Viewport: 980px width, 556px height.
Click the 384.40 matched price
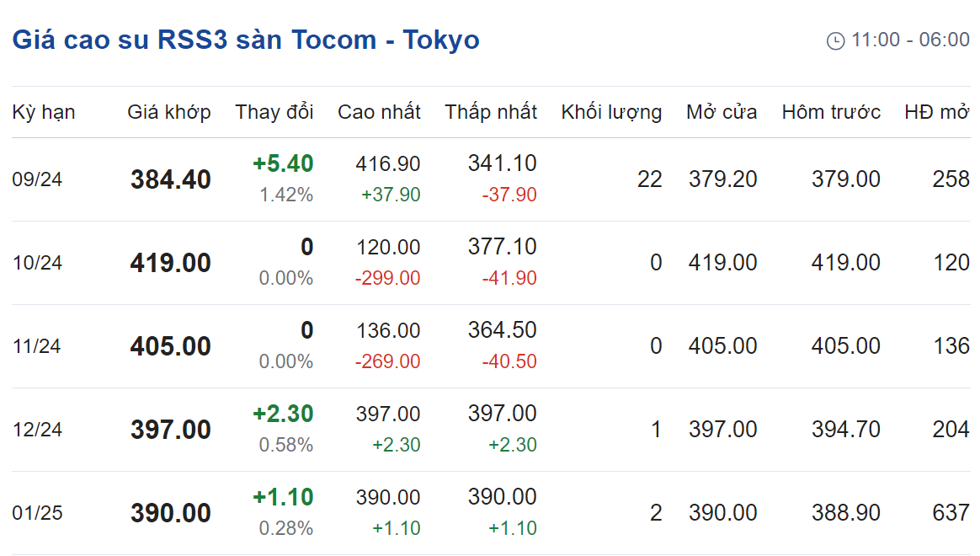click(x=171, y=179)
